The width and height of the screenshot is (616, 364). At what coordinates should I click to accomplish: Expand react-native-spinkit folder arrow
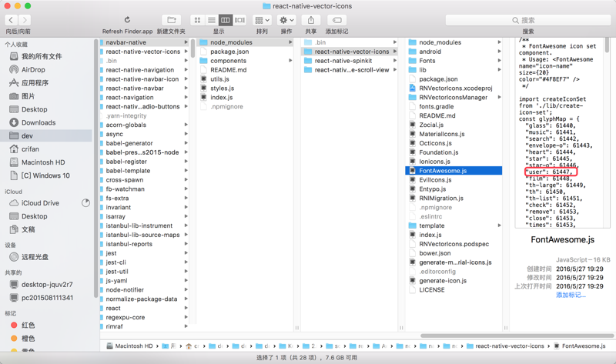(395, 61)
